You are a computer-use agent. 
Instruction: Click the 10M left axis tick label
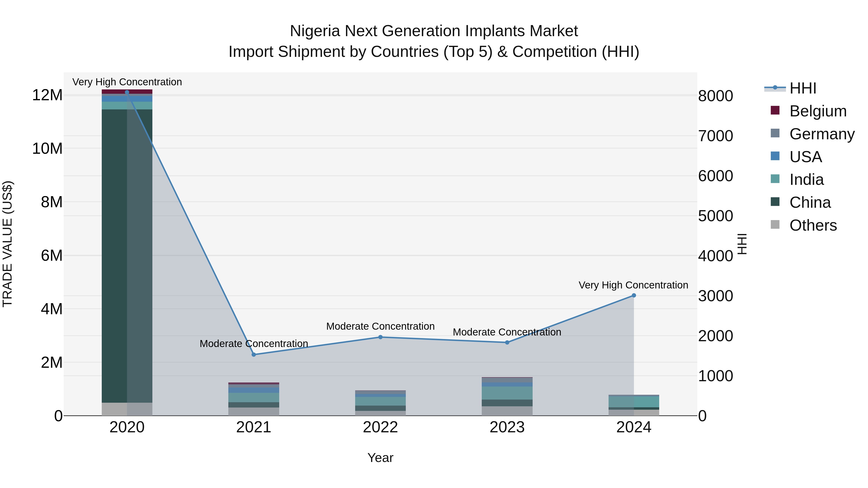tap(47, 148)
